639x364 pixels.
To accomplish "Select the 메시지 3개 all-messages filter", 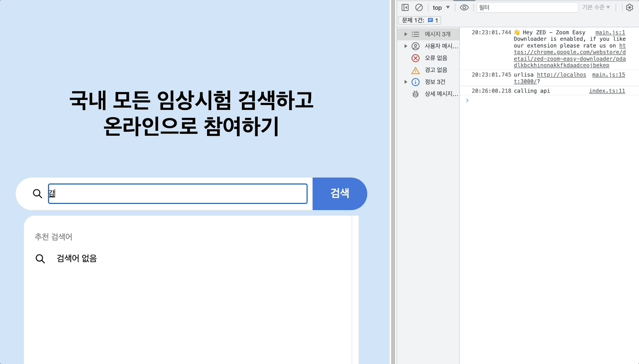I will point(437,34).
